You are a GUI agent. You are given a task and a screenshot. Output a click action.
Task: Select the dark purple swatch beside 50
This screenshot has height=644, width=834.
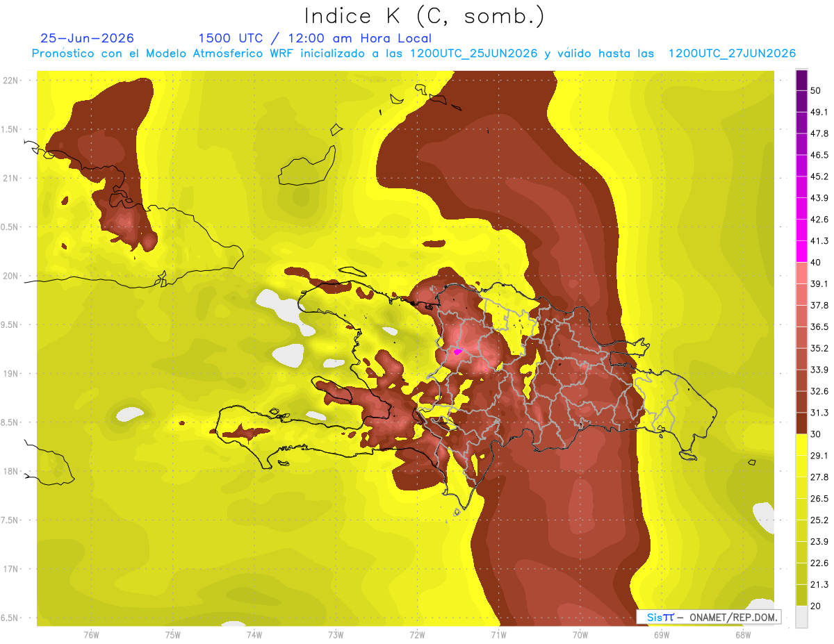801,80
